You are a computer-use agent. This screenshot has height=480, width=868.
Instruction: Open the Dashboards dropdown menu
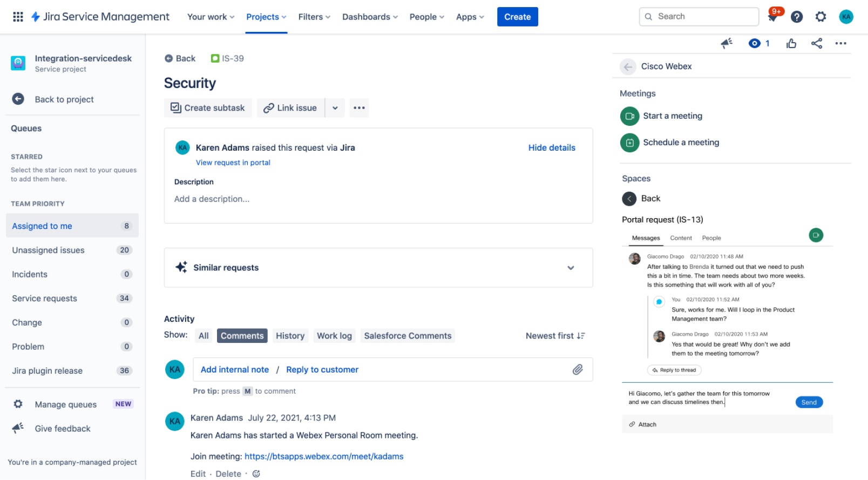pos(370,17)
